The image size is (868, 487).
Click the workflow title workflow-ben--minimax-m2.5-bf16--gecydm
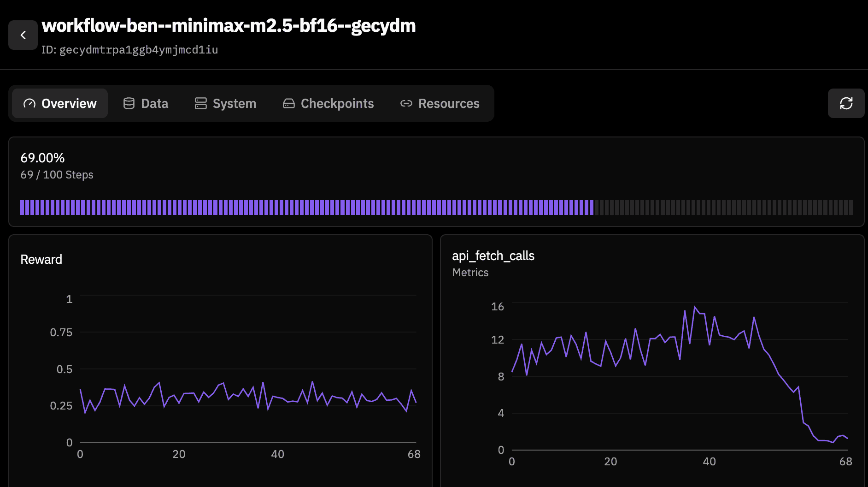(229, 26)
